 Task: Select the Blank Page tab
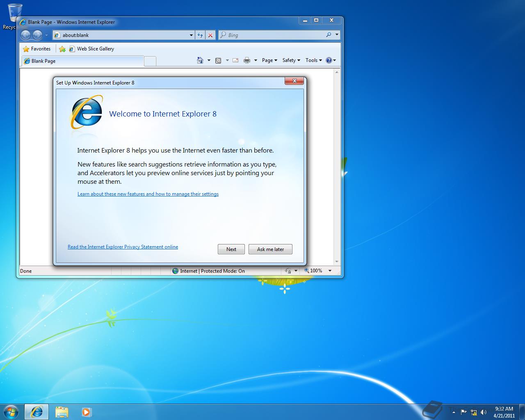(82, 61)
